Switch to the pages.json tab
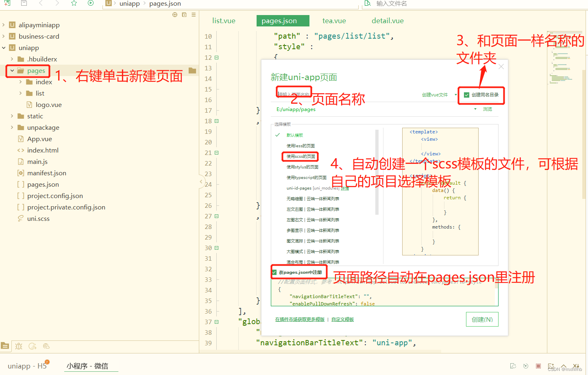 pos(283,21)
